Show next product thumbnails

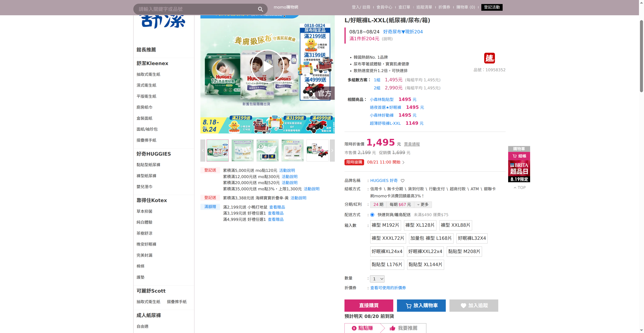pyautogui.click(x=332, y=151)
